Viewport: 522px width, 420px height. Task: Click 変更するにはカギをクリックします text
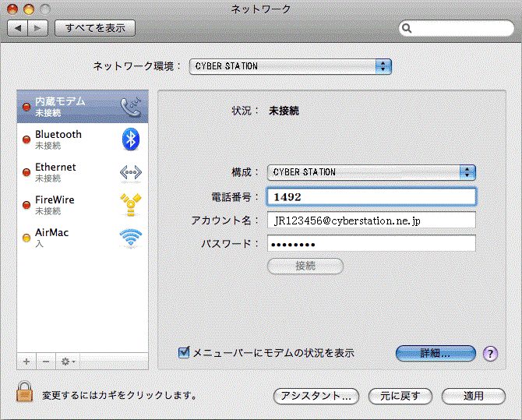coord(119,395)
